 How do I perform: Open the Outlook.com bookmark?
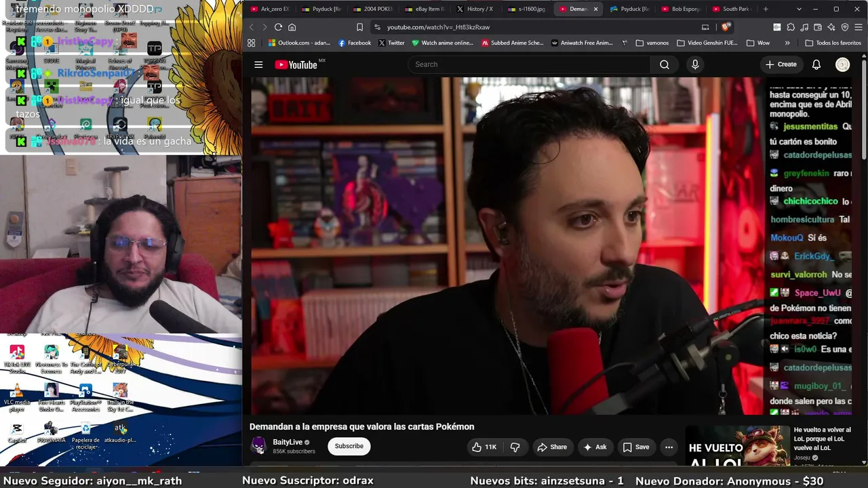pos(299,43)
